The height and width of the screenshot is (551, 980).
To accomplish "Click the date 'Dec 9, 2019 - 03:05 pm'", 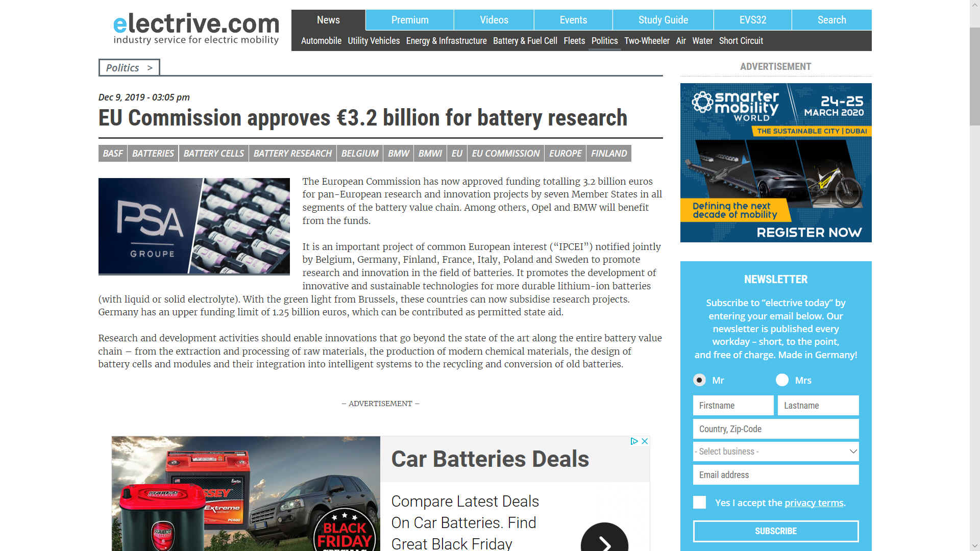I will coord(144,97).
